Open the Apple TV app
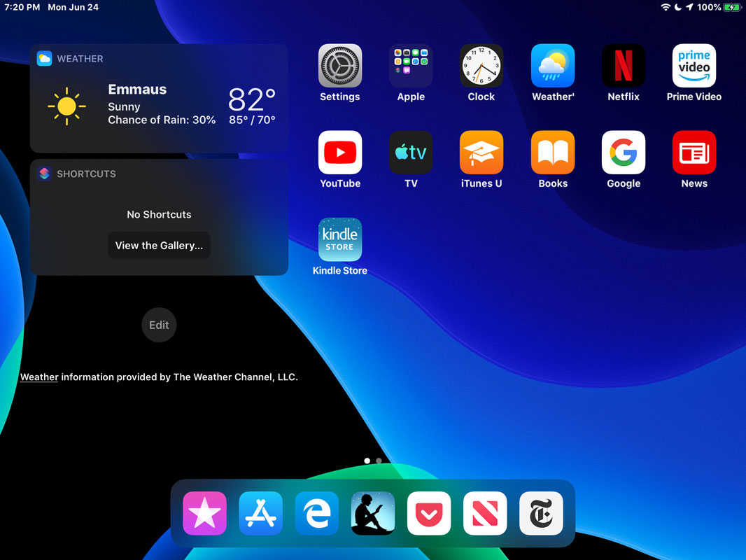Viewport: 746px width, 560px height. [411, 153]
